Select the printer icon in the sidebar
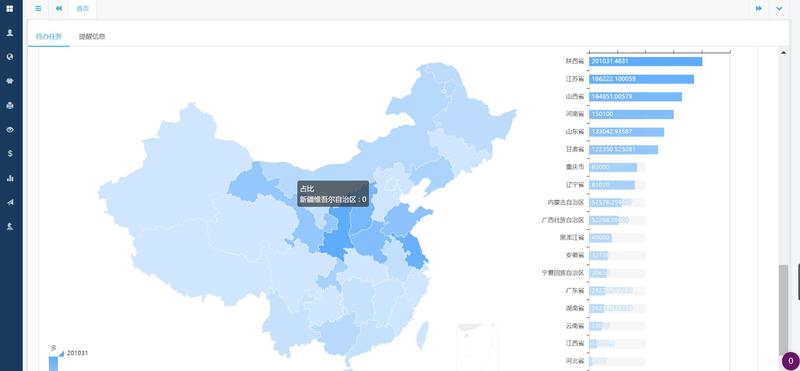800x371 pixels. [x=10, y=105]
